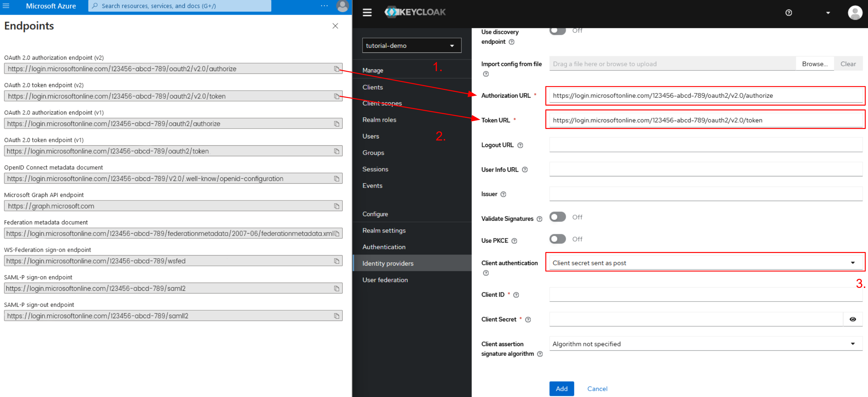Copy WS-Federation sign-on endpoint URL

pyautogui.click(x=337, y=261)
